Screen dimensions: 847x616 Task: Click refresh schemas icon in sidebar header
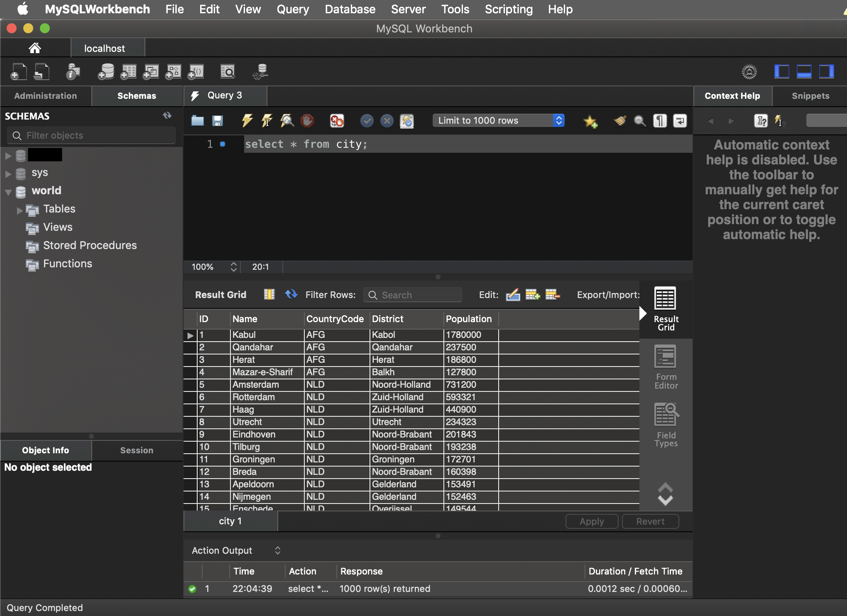point(167,115)
